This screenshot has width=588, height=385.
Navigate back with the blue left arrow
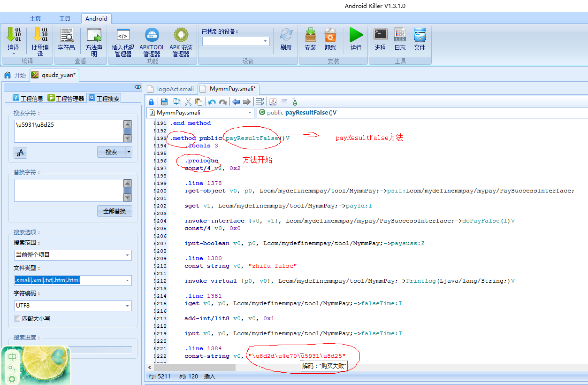tap(236, 102)
